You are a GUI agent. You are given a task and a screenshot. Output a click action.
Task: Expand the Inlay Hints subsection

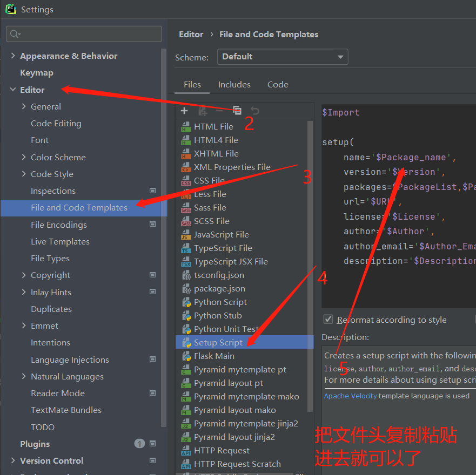[x=24, y=292]
